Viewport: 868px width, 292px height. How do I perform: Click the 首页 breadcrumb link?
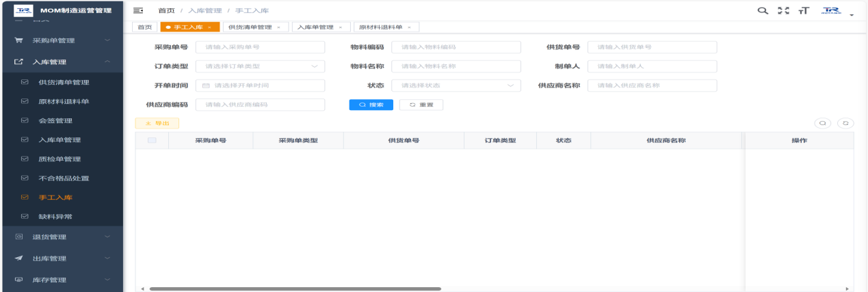point(166,11)
